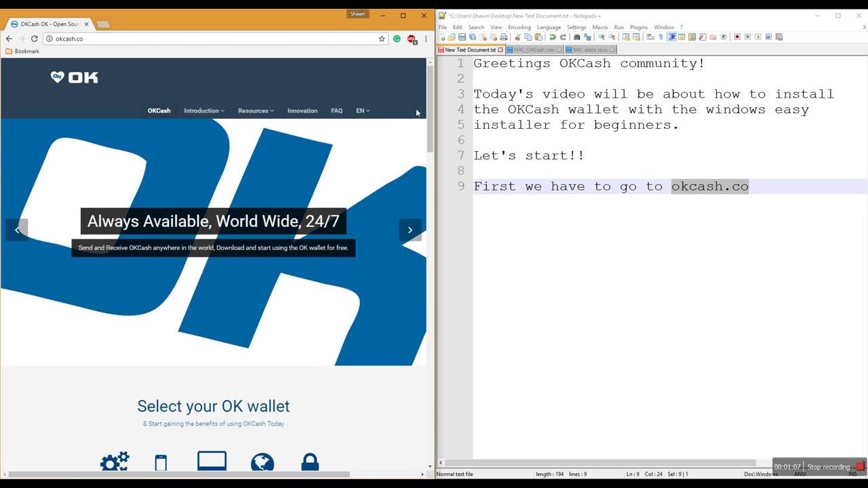Click the mobile phone wallet icon
This screenshot has width=868, height=488.
pyautogui.click(x=161, y=462)
